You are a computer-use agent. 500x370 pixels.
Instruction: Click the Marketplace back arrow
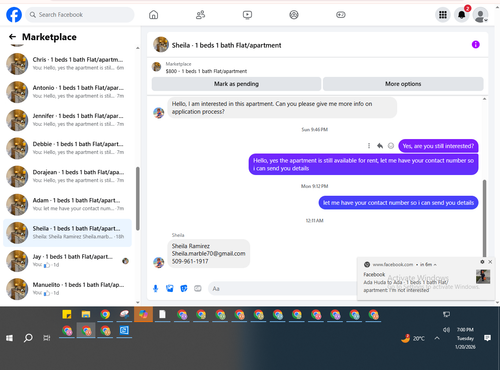12,37
